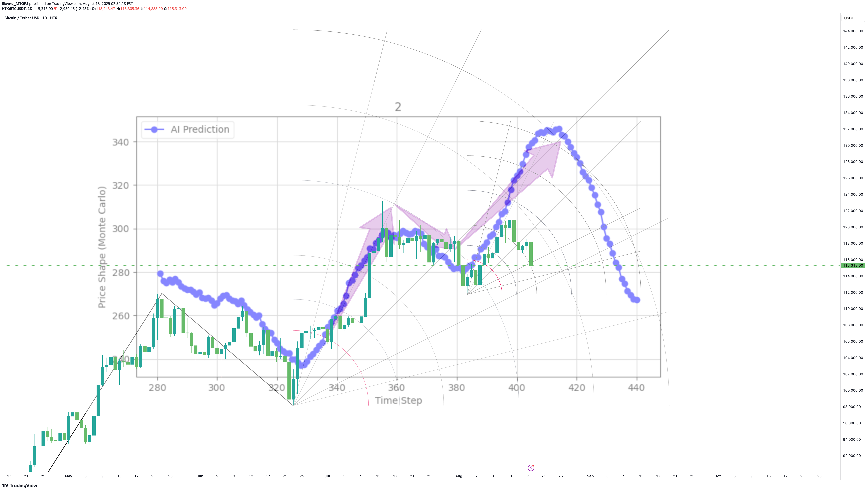Viewport: 868px width, 491px height.
Task: Click the Jul label on the date axis
Action: (327, 476)
